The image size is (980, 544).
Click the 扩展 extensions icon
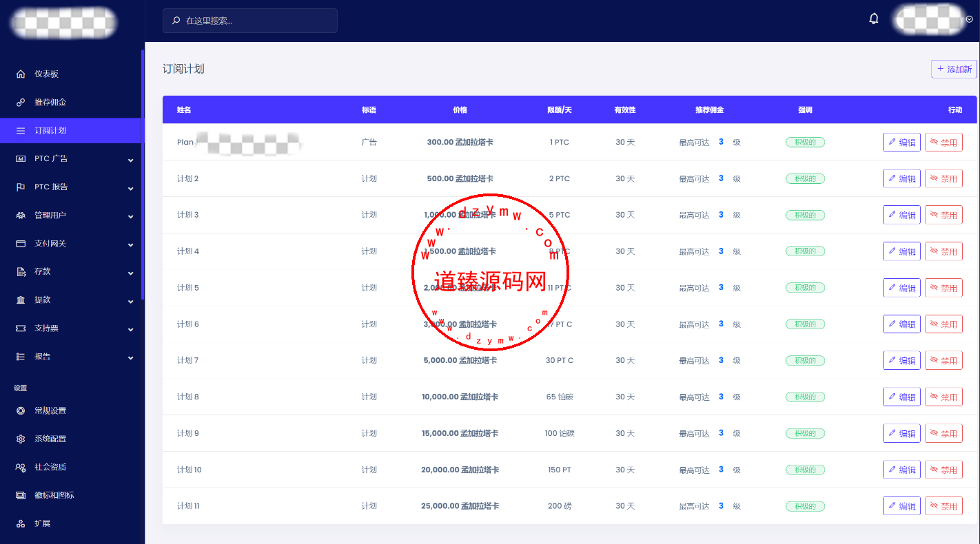click(x=21, y=523)
